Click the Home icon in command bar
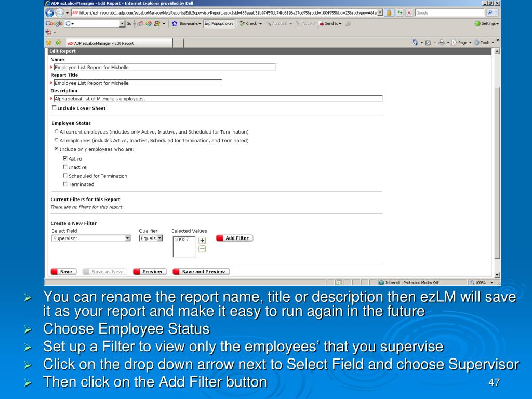This screenshot has height=399, width=532. (415, 43)
